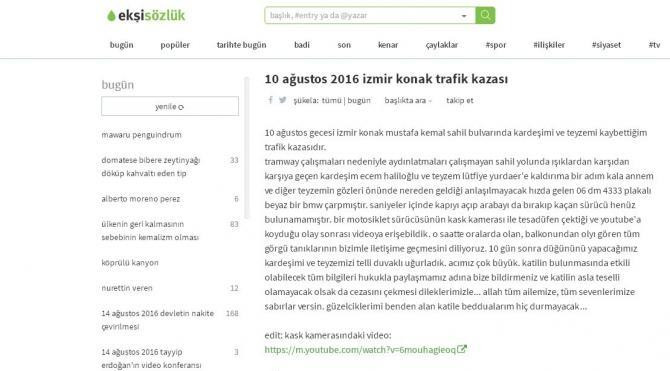Open the kenar navigation item
Screen dimensions: 670x371
point(388,45)
